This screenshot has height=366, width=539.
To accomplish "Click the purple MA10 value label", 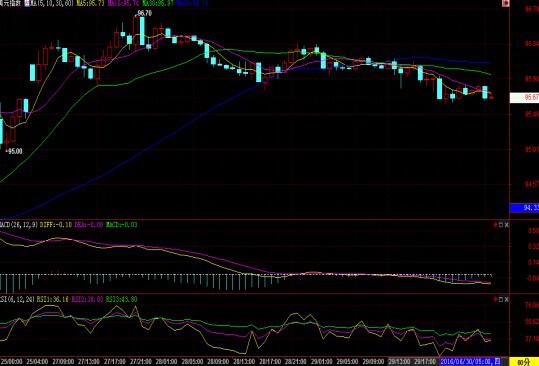I will 123,4.
